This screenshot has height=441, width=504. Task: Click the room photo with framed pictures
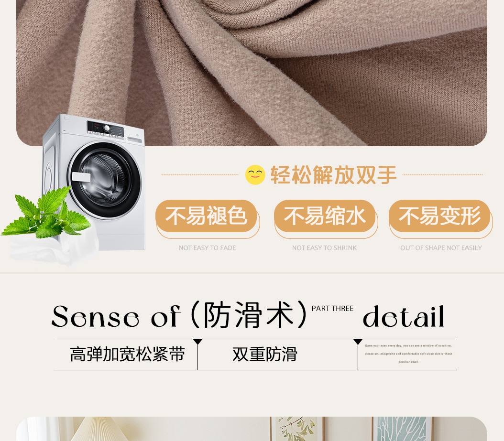coord(252,429)
